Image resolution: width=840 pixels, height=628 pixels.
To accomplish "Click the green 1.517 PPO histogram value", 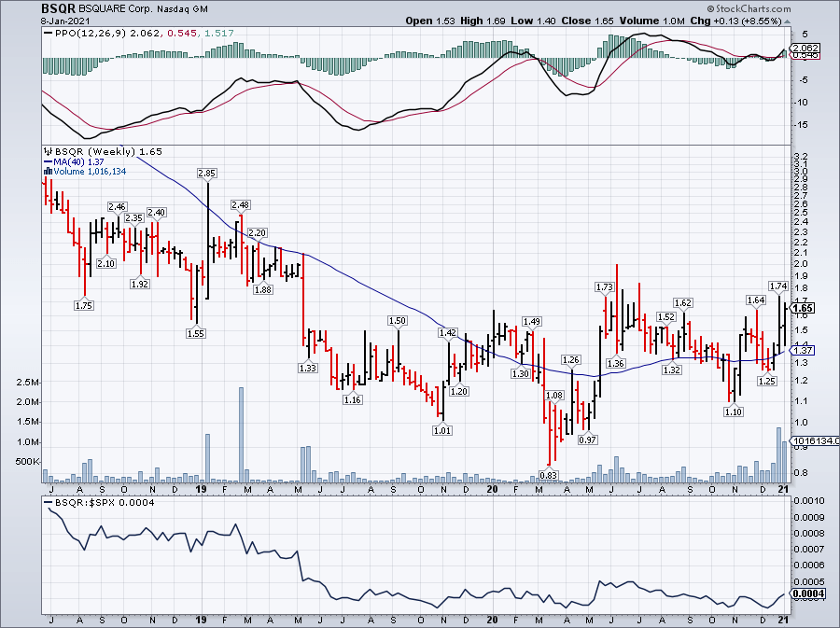I will pos(219,34).
